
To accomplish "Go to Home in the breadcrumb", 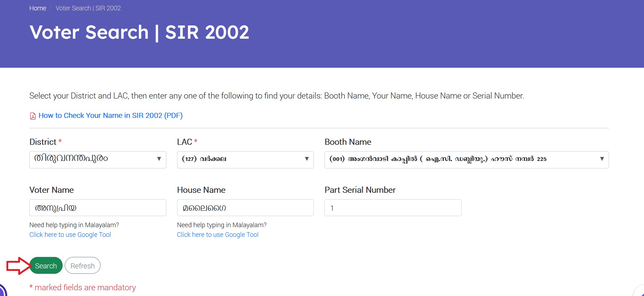I will (x=38, y=8).
